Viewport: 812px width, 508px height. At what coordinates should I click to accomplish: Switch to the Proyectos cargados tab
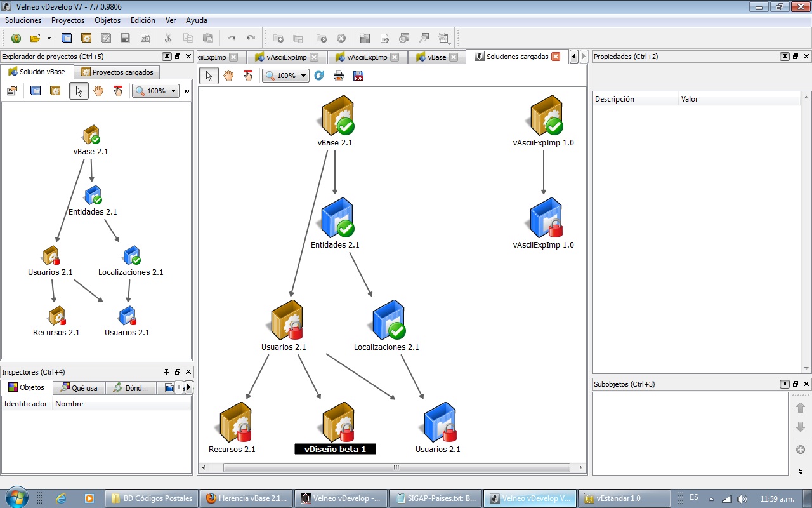[117, 72]
